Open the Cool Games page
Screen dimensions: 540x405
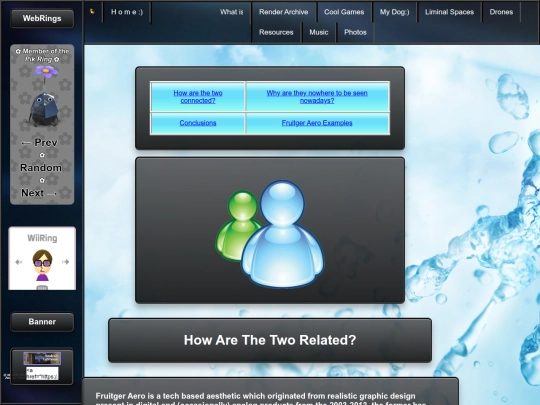tap(344, 12)
